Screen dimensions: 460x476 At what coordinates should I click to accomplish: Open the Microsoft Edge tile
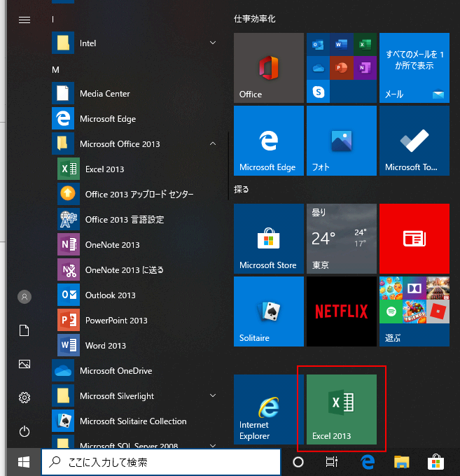(269, 141)
